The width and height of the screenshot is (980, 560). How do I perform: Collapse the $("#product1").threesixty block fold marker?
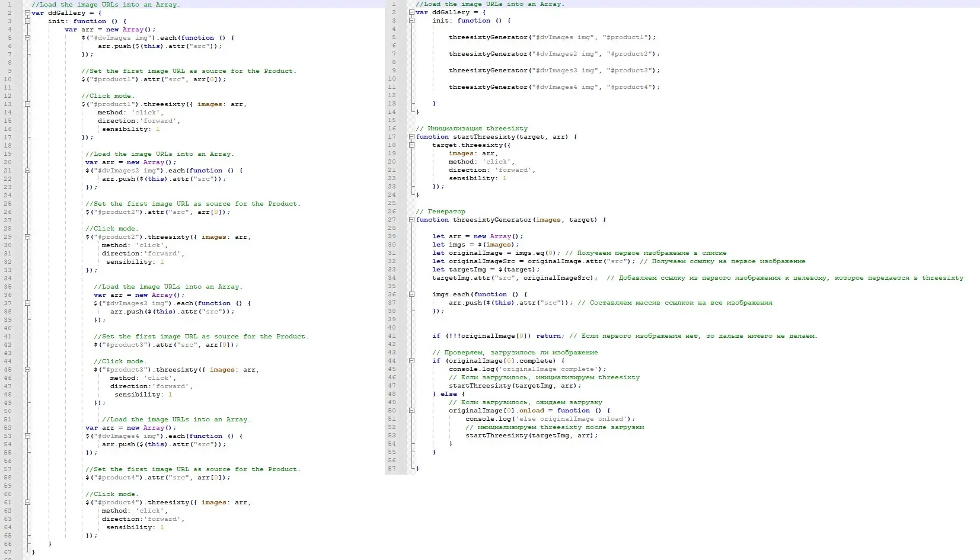pyautogui.click(x=27, y=104)
